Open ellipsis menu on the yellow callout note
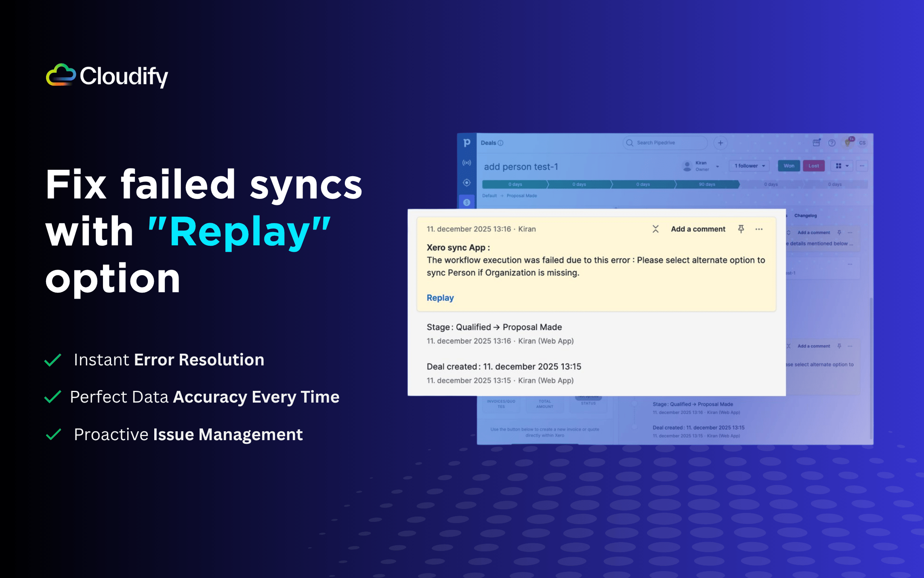This screenshot has width=924, height=578. [x=759, y=229]
